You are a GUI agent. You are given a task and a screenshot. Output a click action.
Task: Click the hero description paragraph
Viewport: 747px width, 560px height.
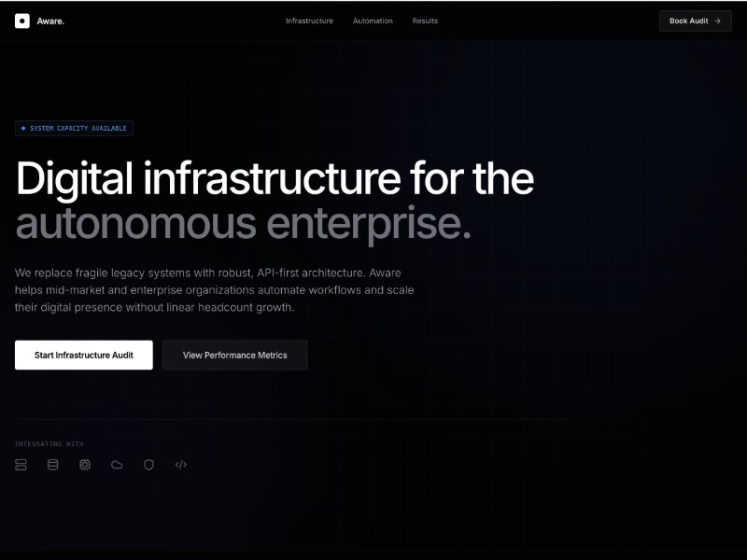[x=207, y=289]
